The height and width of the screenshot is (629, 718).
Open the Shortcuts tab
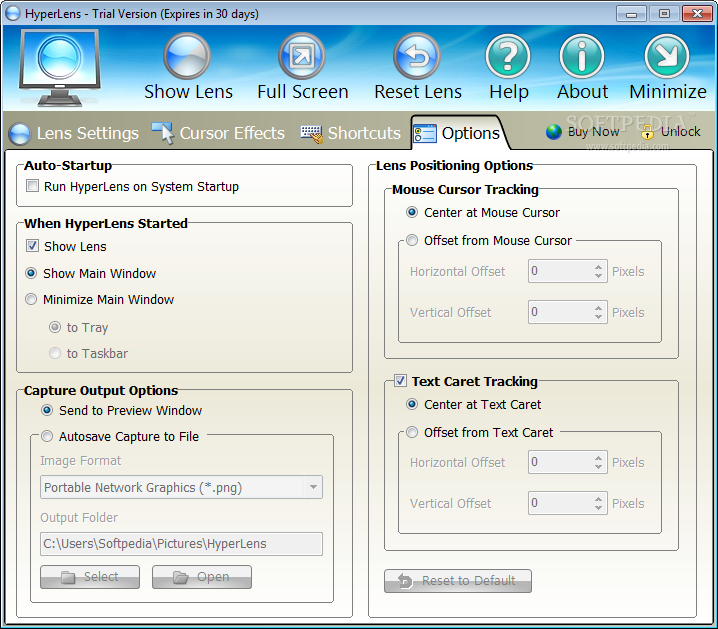[351, 133]
